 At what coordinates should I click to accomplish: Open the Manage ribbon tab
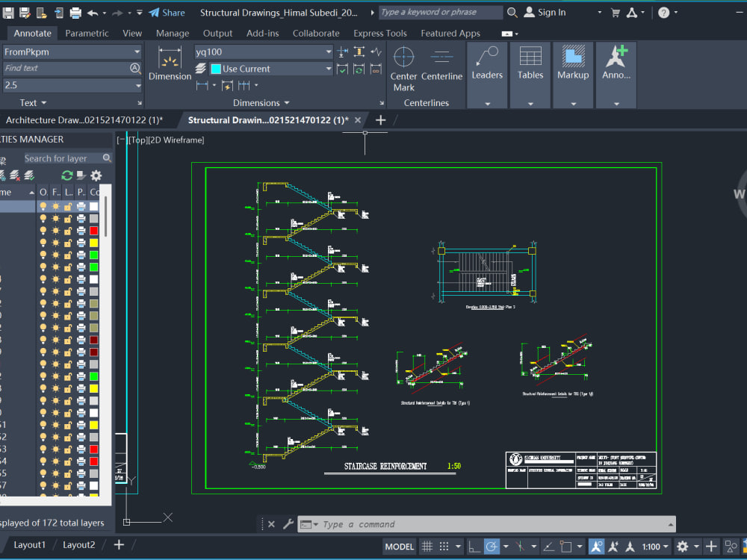click(x=173, y=34)
